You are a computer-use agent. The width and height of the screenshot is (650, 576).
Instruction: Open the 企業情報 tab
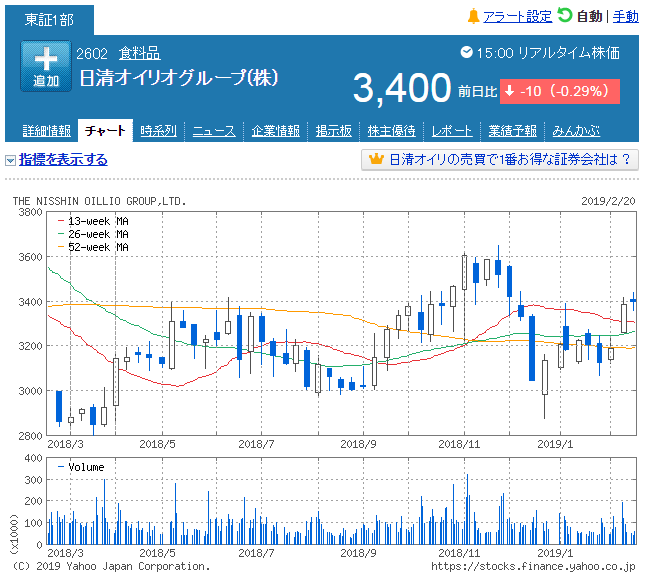point(275,131)
